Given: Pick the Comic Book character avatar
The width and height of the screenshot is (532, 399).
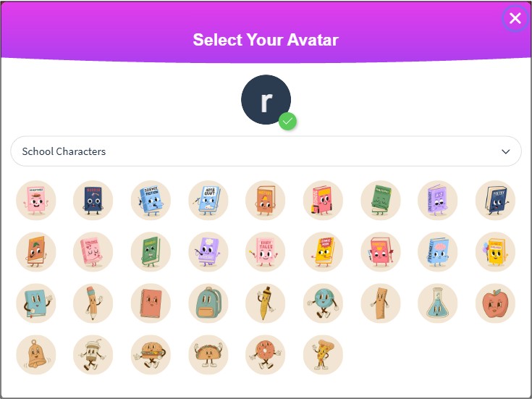Looking at the screenshot, I should (x=323, y=252).
